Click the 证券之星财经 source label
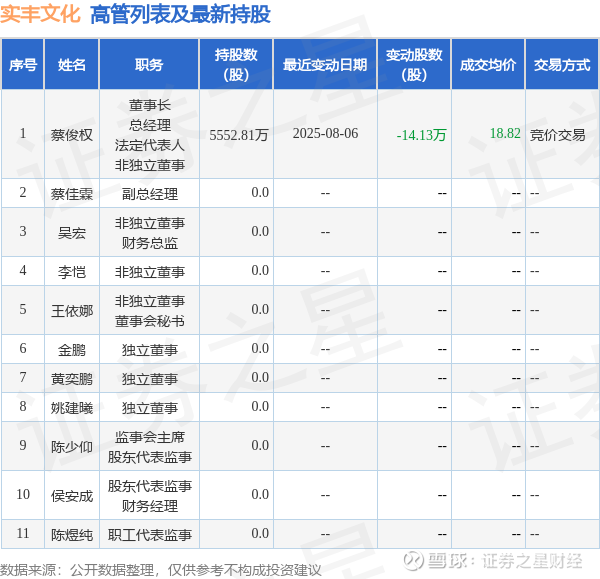 (532, 561)
